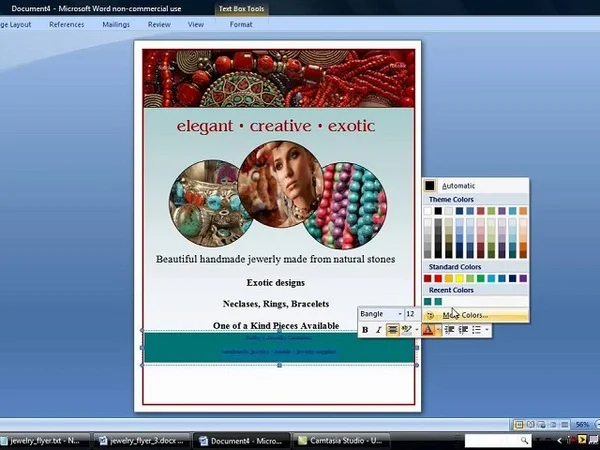Open the More Colors dialog

tap(476, 315)
